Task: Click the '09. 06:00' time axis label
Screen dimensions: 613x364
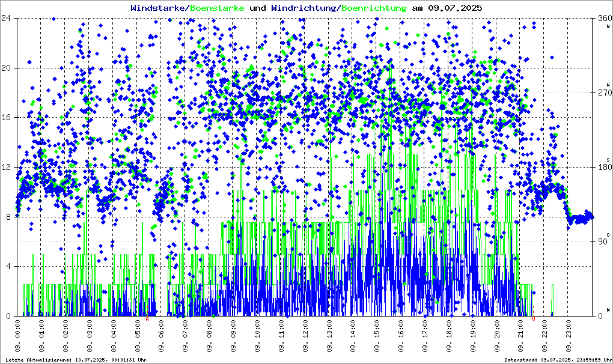Action: point(161,336)
